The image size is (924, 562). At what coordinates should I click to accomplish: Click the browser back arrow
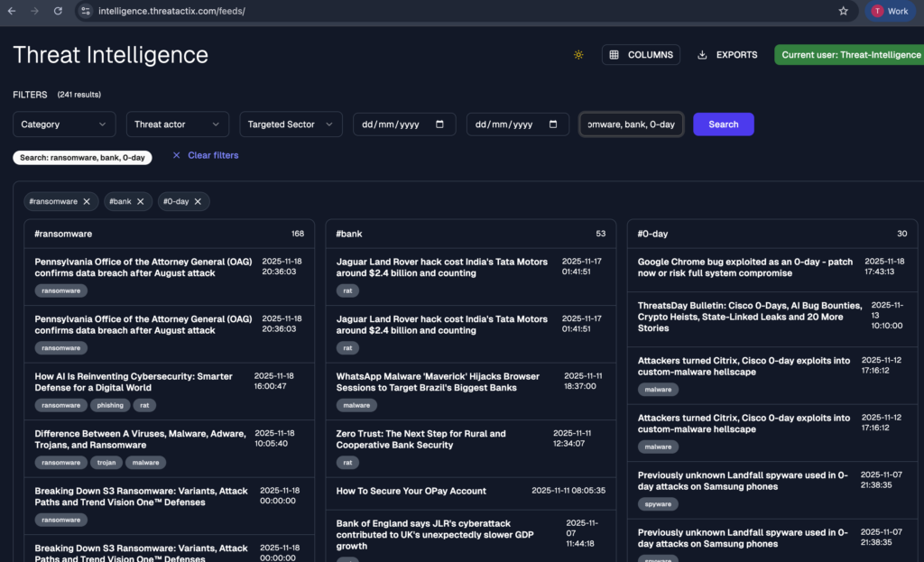coord(12,11)
